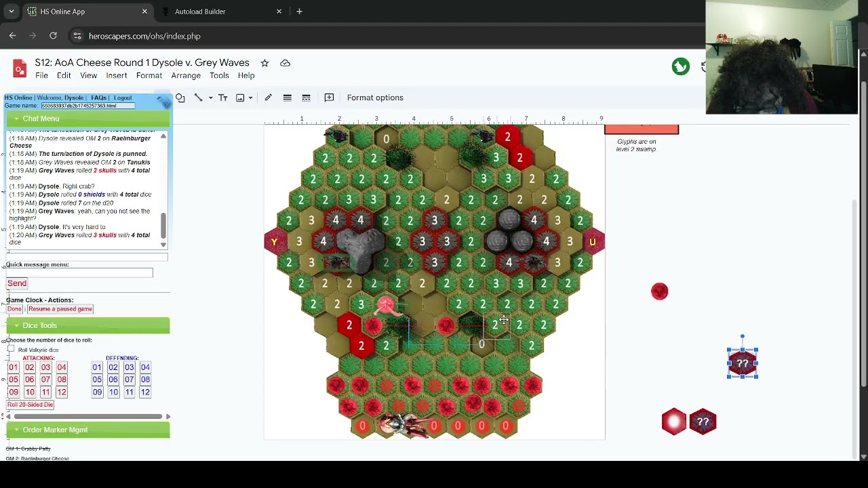The image size is (868, 488).
Task: Click the Done game clock button
Action: (14, 309)
